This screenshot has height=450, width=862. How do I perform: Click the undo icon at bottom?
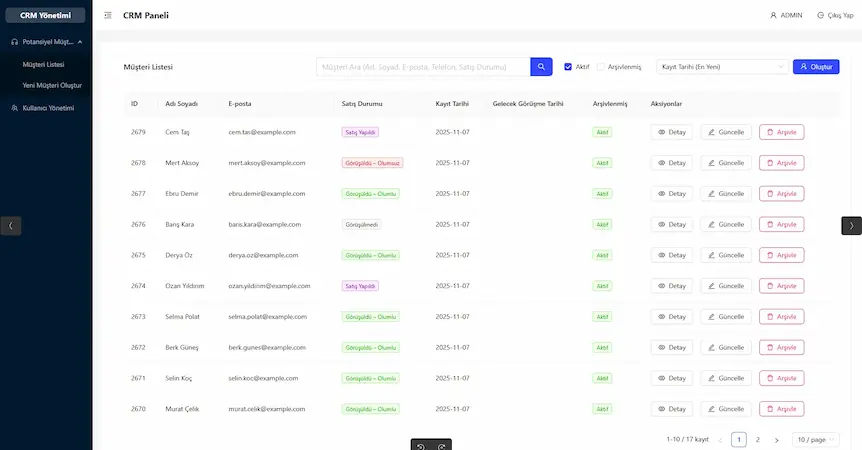(x=421, y=446)
